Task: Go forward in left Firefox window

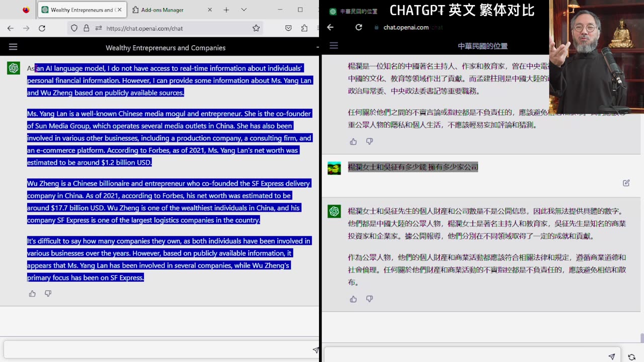Action: (x=26, y=28)
